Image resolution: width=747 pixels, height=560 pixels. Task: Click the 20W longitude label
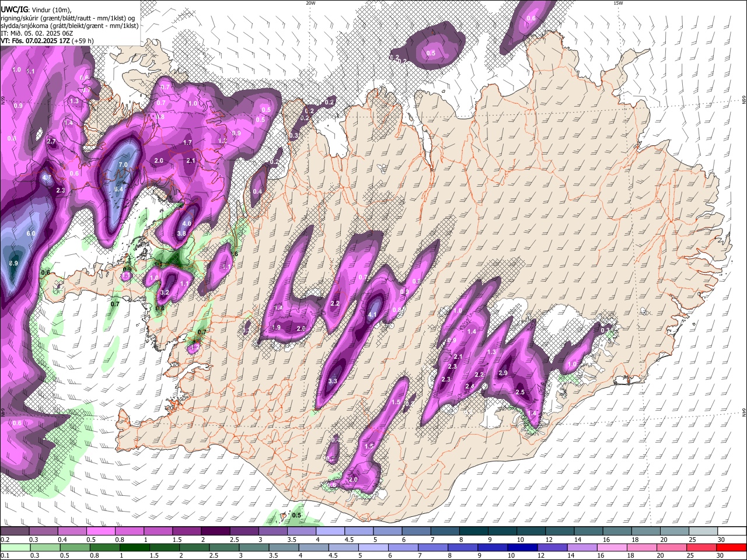[x=310, y=3]
